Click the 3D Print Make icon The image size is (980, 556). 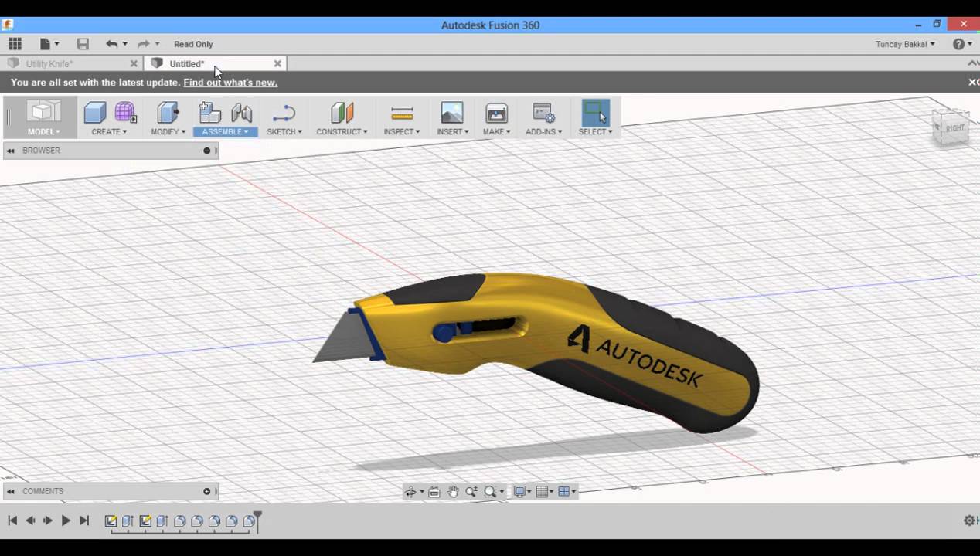(496, 114)
